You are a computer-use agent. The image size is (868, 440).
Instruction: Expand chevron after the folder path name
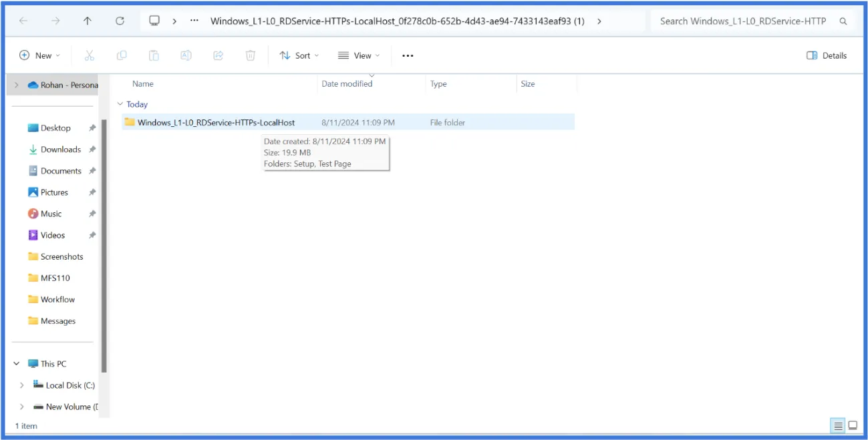[599, 21]
